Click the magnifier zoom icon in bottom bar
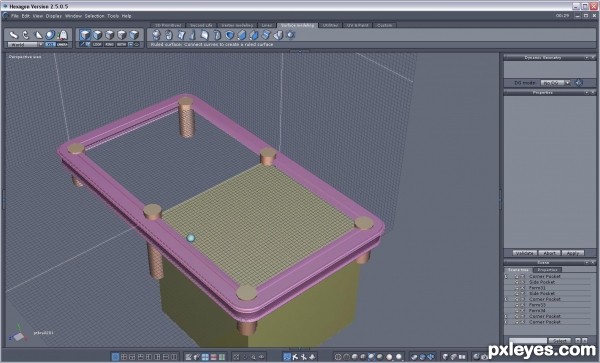 pos(253,357)
